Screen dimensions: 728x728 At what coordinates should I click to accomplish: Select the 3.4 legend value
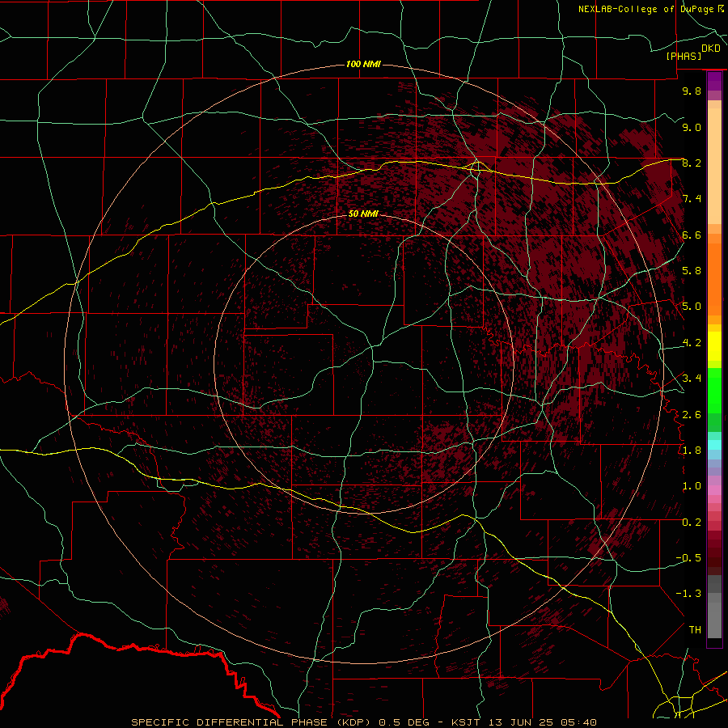pyautogui.click(x=692, y=379)
